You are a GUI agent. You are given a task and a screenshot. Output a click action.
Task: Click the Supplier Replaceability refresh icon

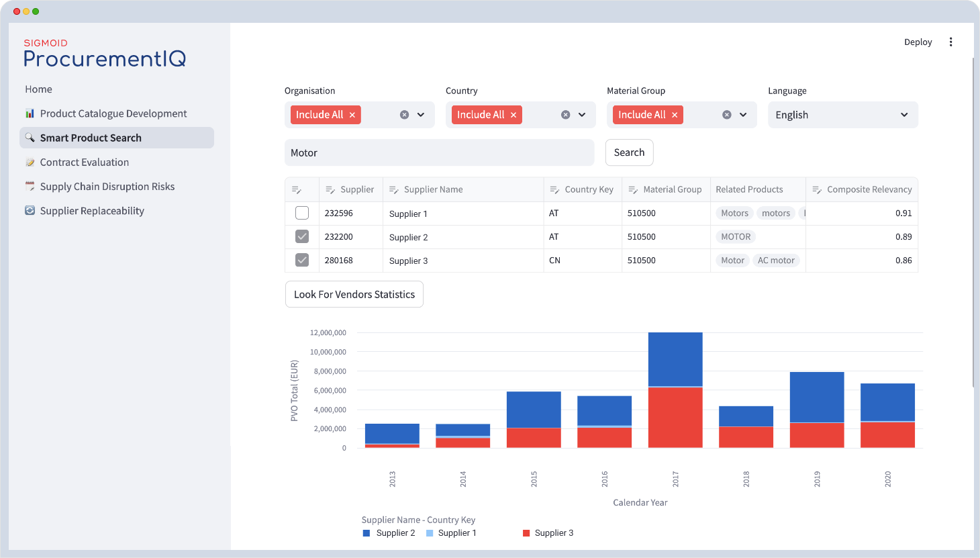pos(30,211)
